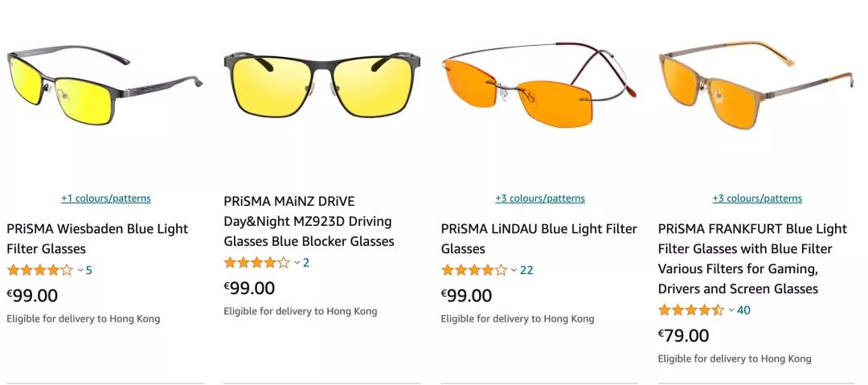Open '+1 colours/patterns' link for Wiesbaden
Screen dimensions: 868x385
coord(106,199)
